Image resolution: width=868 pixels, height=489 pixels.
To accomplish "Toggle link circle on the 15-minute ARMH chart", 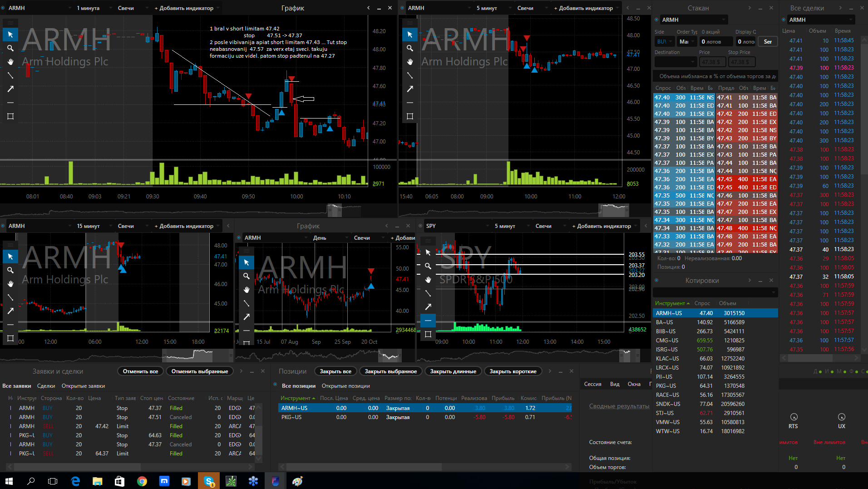I will pos(3,226).
